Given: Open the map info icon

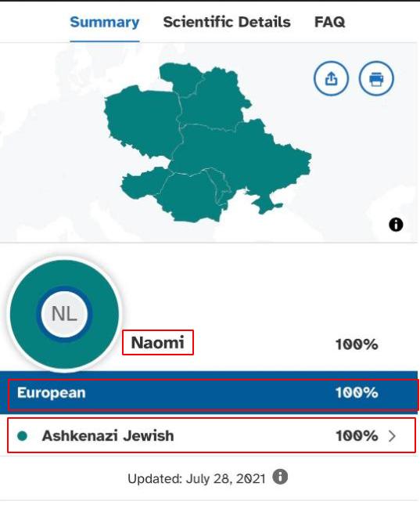Looking at the screenshot, I should 396,224.
